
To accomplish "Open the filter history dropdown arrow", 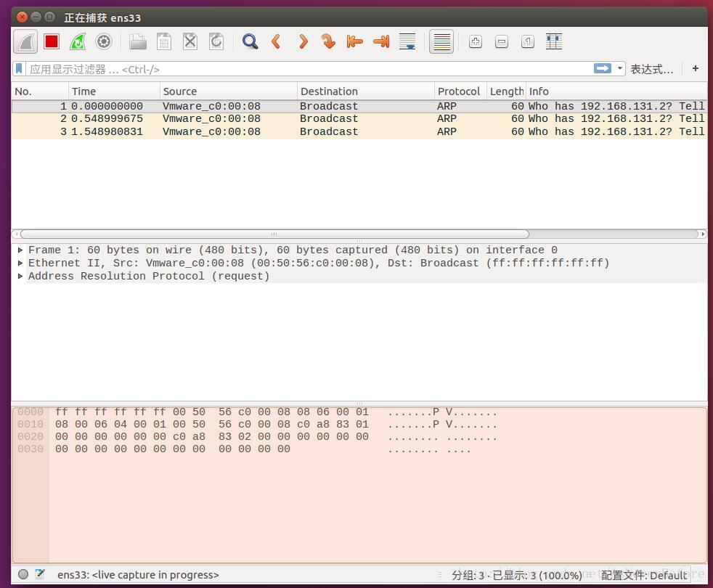I will (x=620, y=69).
